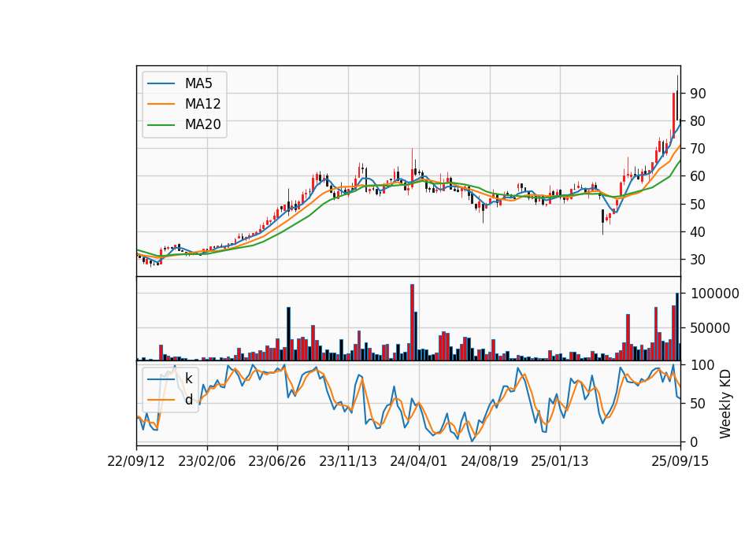756x543 pixels.
Task: Click the price axis label 40
Action: pos(698,231)
